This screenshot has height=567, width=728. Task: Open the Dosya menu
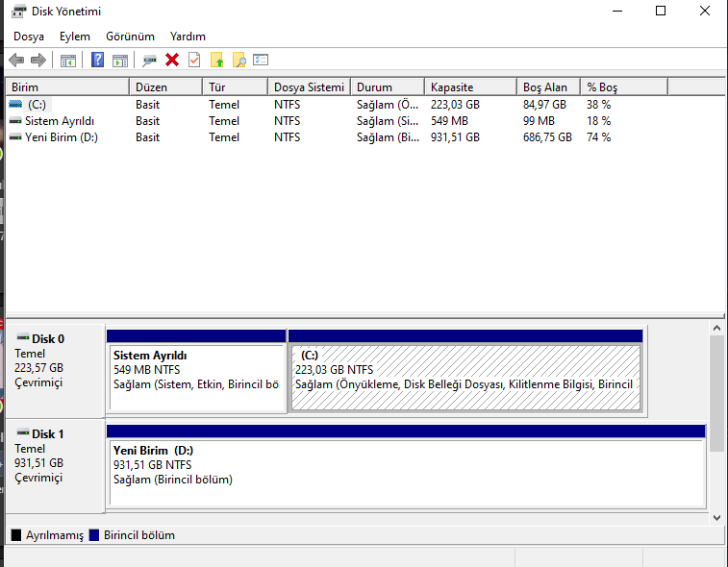(x=29, y=37)
